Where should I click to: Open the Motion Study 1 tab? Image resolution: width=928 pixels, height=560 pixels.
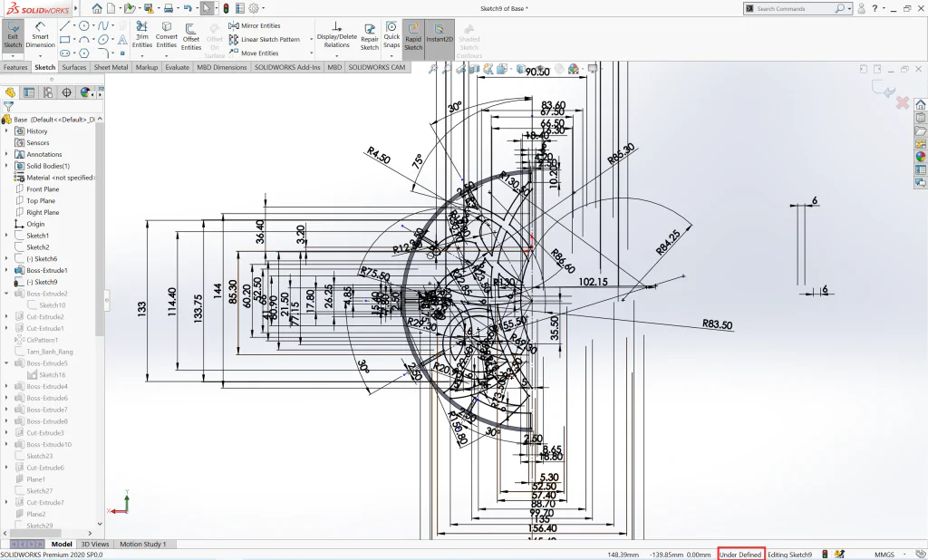[142, 544]
